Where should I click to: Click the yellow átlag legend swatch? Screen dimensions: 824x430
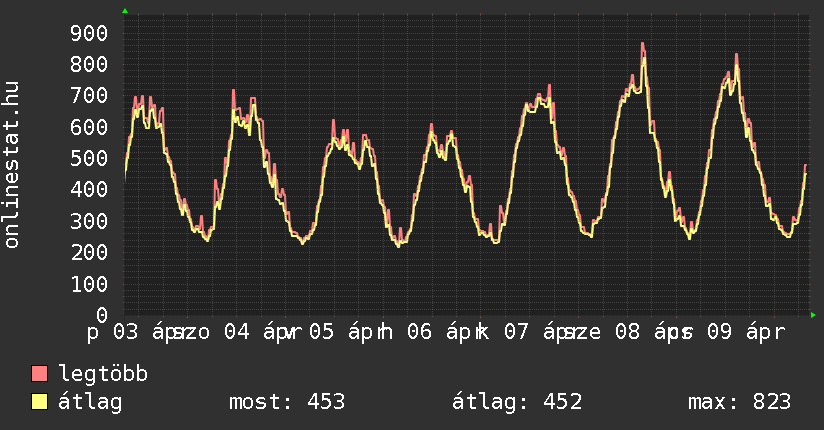(x=40, y=402)
